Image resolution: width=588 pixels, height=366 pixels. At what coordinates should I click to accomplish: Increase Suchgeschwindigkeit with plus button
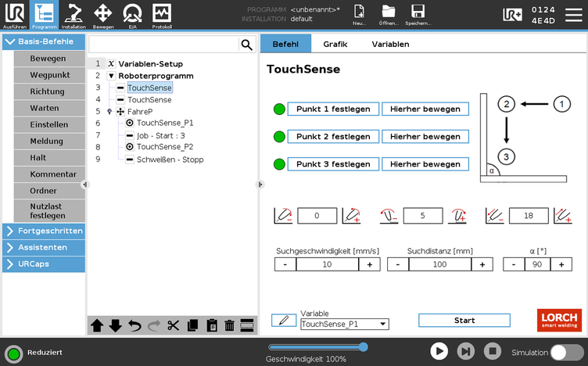coord(369,264)
